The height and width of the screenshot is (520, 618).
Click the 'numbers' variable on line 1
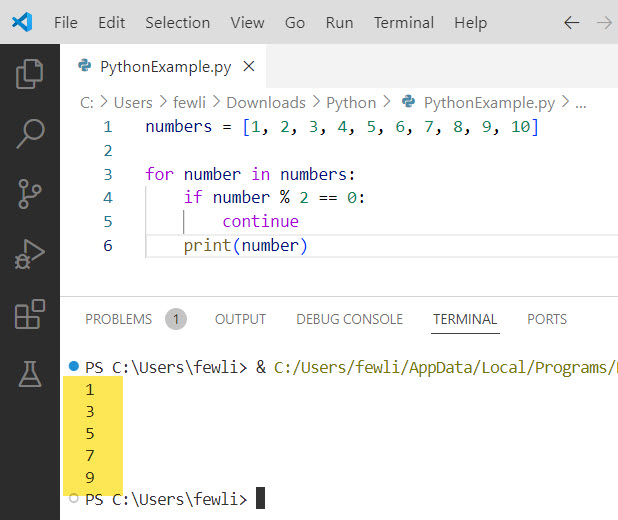point(179,127)
